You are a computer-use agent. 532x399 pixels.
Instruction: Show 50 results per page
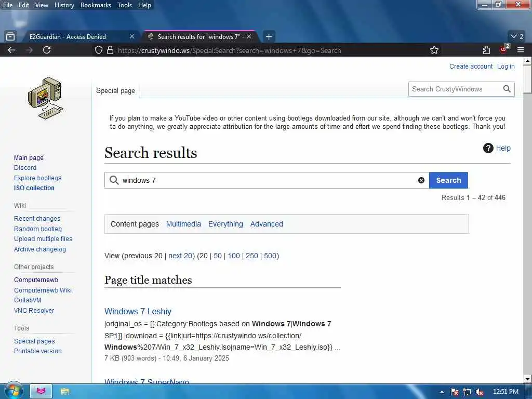point(218,256)
